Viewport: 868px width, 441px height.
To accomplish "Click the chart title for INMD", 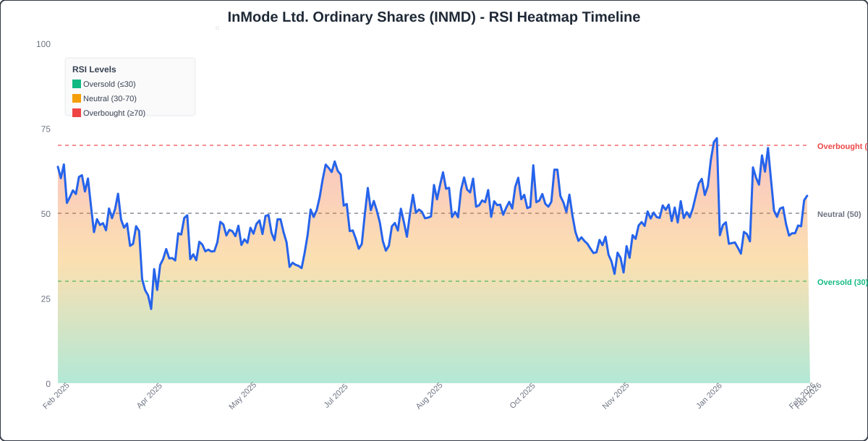I will 433,17.
